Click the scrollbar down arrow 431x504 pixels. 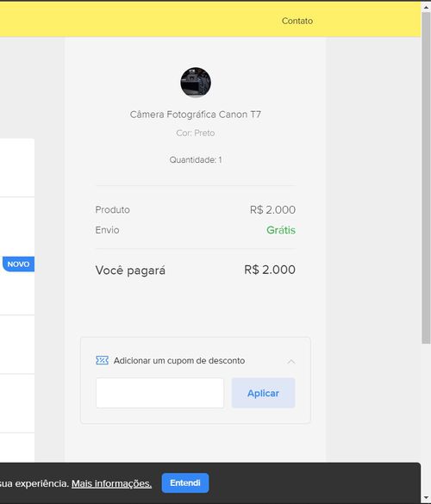click(426, 499)
